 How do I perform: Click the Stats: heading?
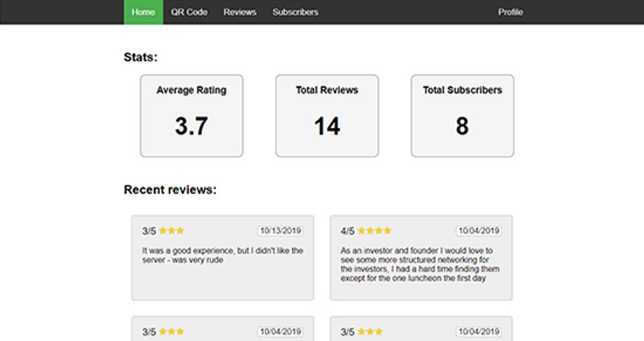pos(141,57)
